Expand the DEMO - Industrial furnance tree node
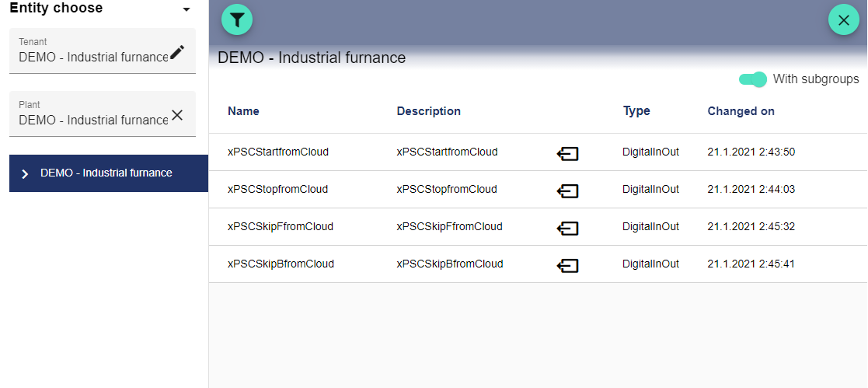Image resolution: width=868 pixels, height=388 pixels. pos(24,173)
